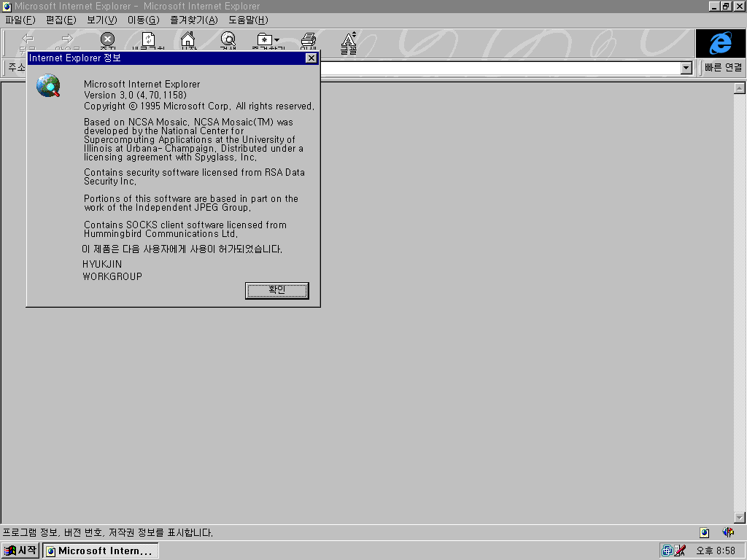747x560 pixels.
Task: Click the vertical scrollbar up arrow
Action: [x=740, y=88]
